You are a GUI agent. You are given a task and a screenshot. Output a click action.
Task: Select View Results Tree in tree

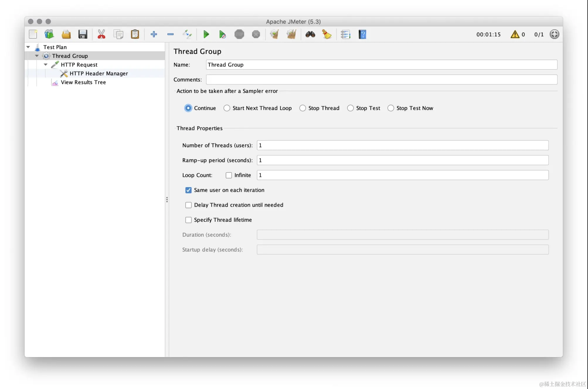tap(83, 82)
